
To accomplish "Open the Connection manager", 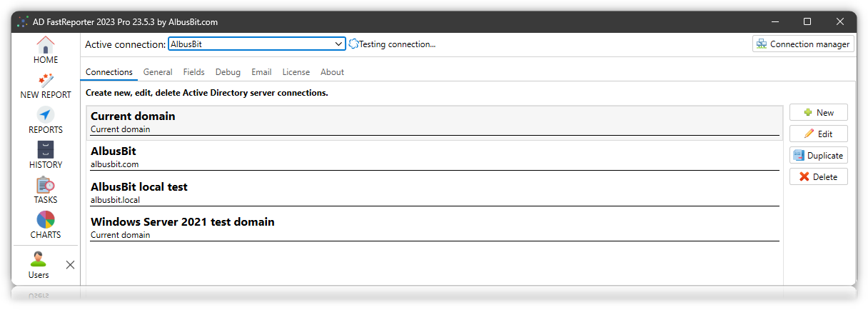I will click(x=803, y=44).
